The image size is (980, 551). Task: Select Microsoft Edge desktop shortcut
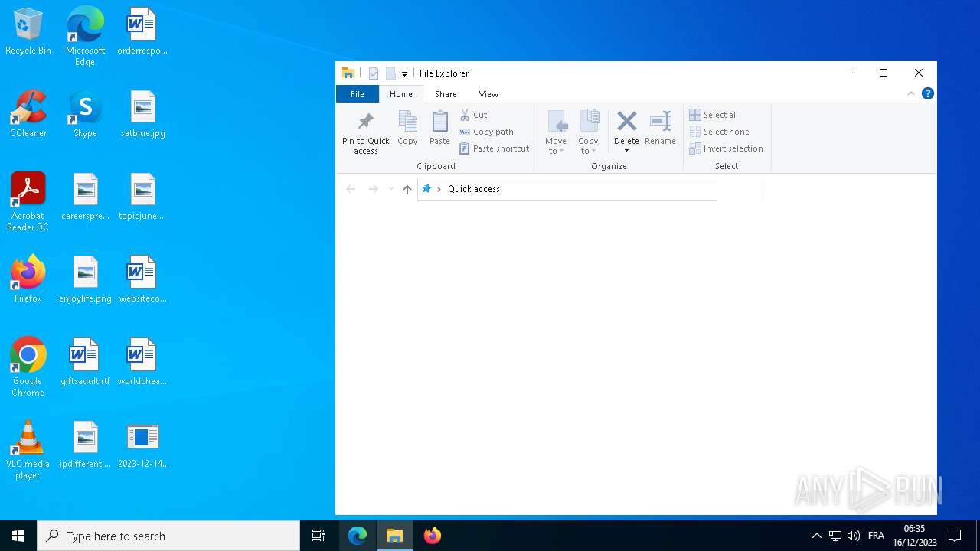click(x=85, y=37)
